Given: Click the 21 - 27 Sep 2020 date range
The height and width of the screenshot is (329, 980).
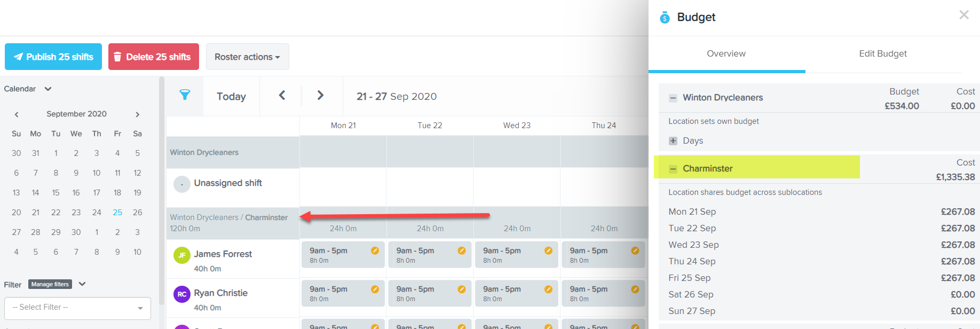Looking at the screenshot, I should [397, 97].
